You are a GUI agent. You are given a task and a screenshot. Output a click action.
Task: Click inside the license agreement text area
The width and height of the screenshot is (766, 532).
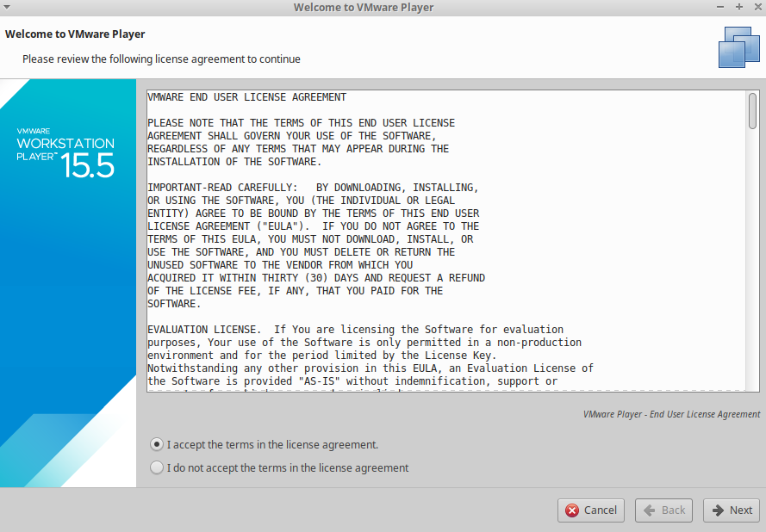446,241
